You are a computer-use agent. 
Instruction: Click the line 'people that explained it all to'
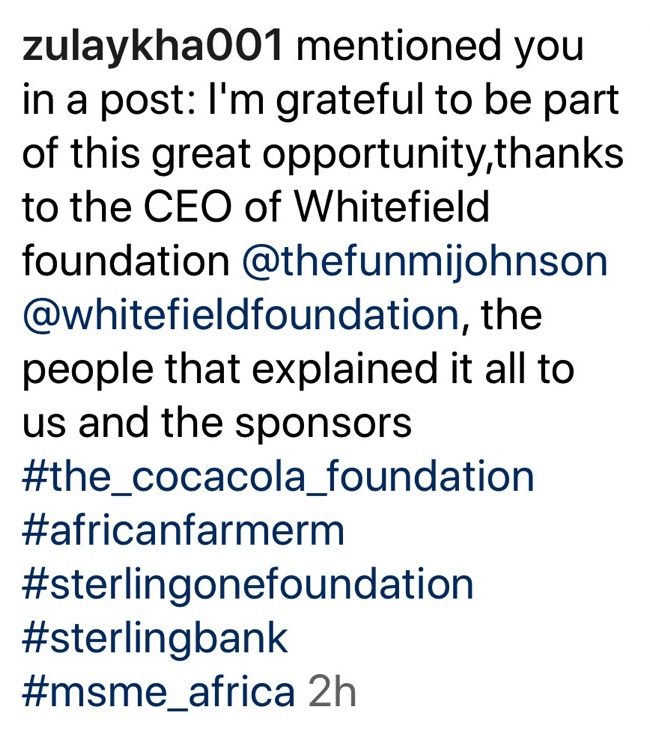tap(298, 371)
